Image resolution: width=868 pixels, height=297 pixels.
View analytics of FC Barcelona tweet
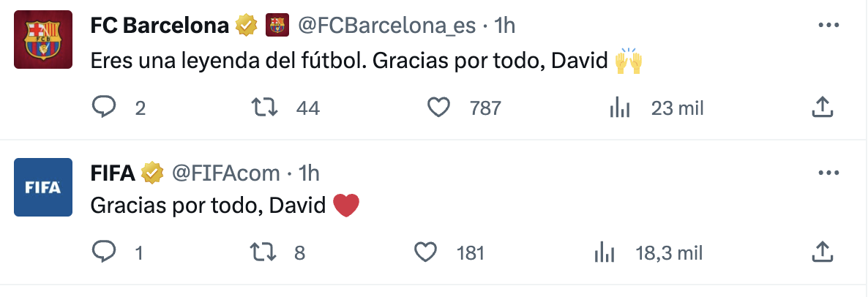tap(620, 108)
